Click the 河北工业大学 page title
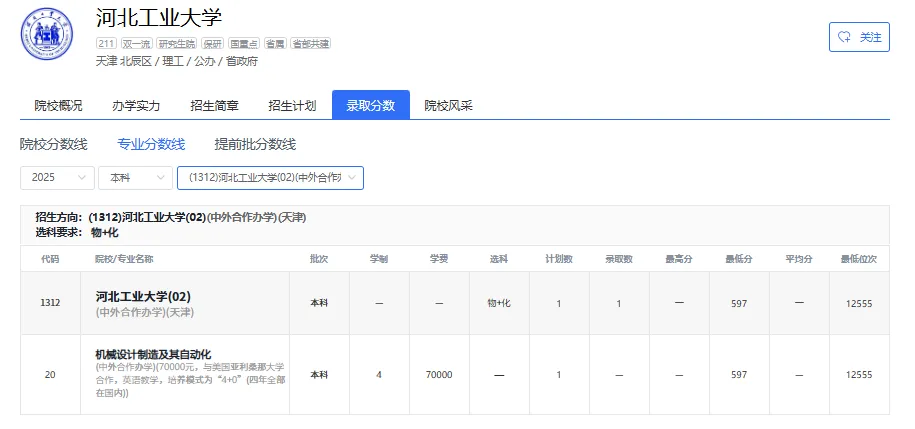915x429 pixels. click(159, 18)
